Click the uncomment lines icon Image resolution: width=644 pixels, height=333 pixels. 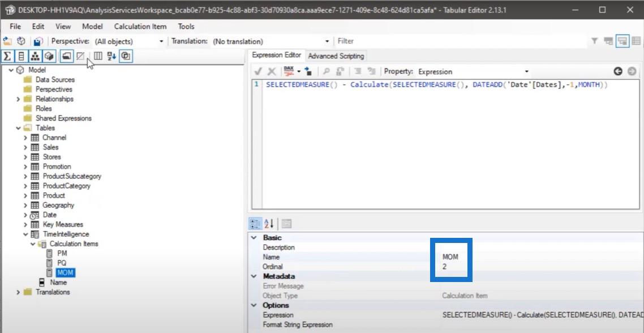tap(371, 71)
